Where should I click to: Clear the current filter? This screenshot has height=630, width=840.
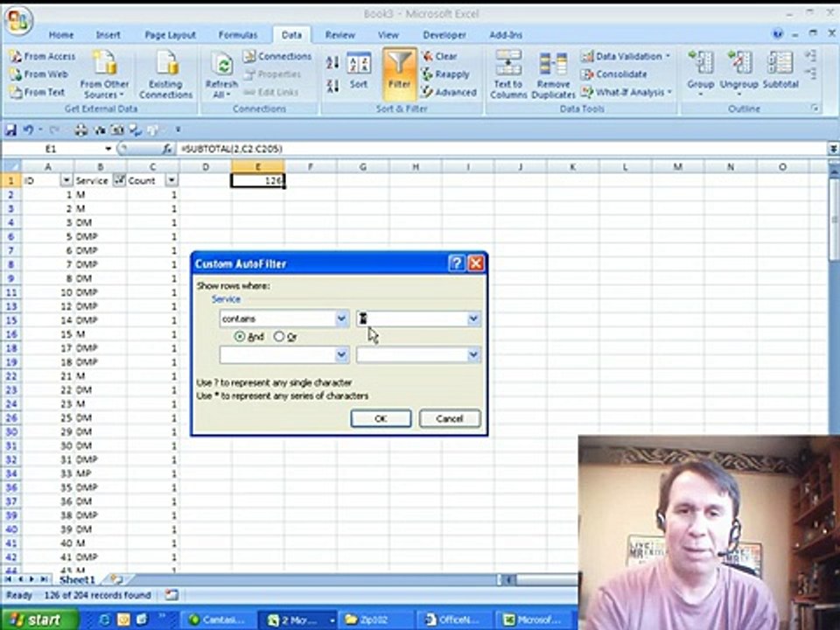439,56
